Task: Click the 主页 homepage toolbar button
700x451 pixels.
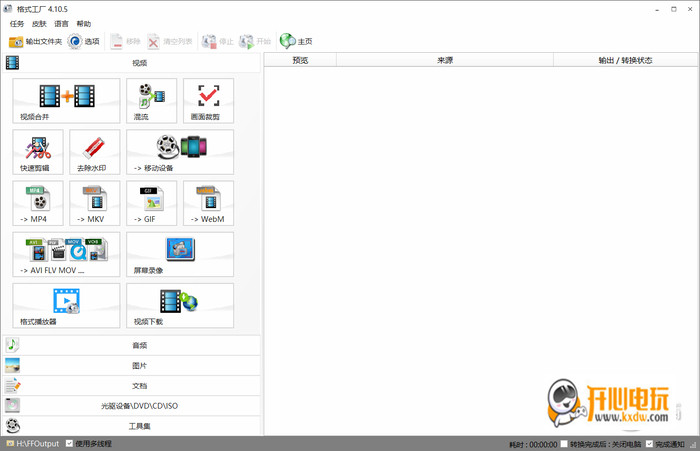Action: pos(296,41)
